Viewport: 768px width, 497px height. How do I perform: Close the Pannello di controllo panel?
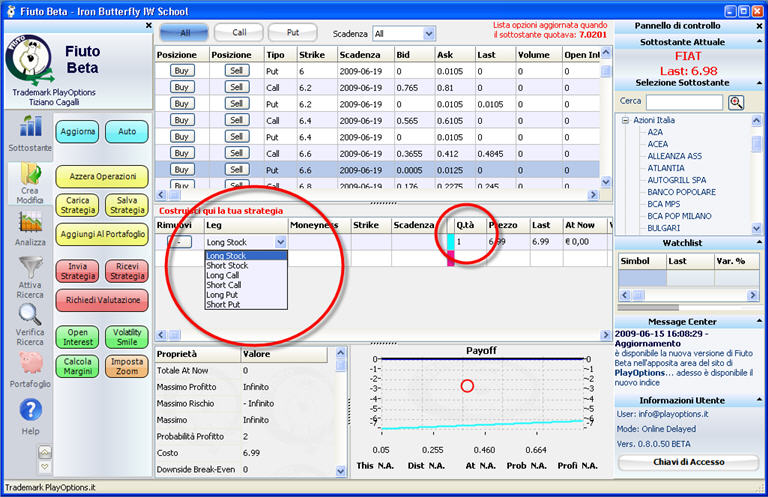coord(759,25)
